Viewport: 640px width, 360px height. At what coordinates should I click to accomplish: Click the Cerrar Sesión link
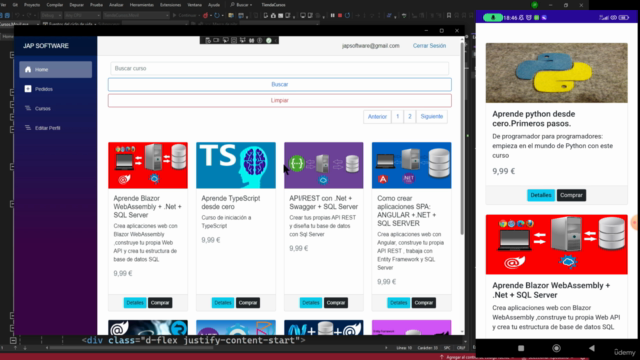429,46
